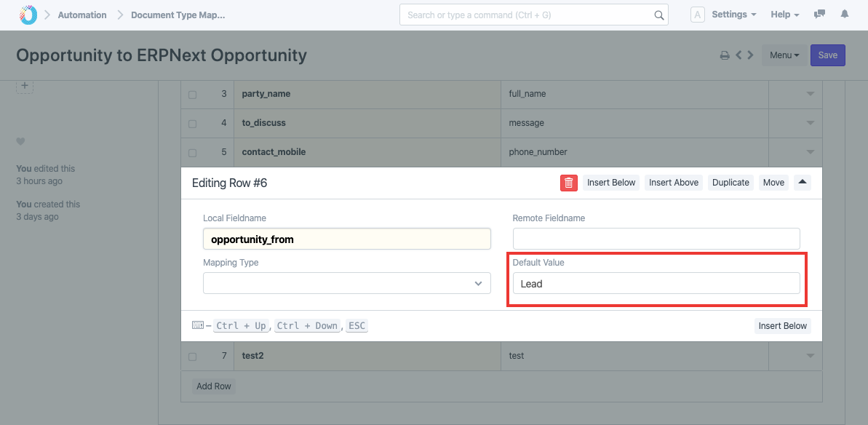
Task: Click the app logo home icon
Action: point(28,15)
